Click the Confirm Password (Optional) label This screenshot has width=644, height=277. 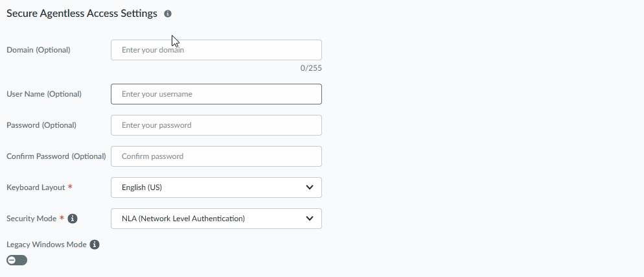(x=56, y=156)
